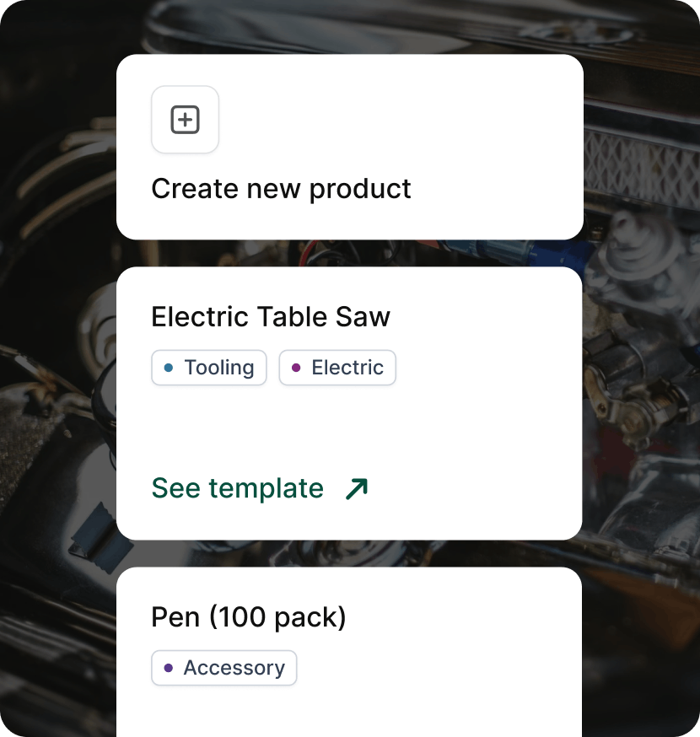Click the background above the Create new product card
700x737 pixels.
349,27
